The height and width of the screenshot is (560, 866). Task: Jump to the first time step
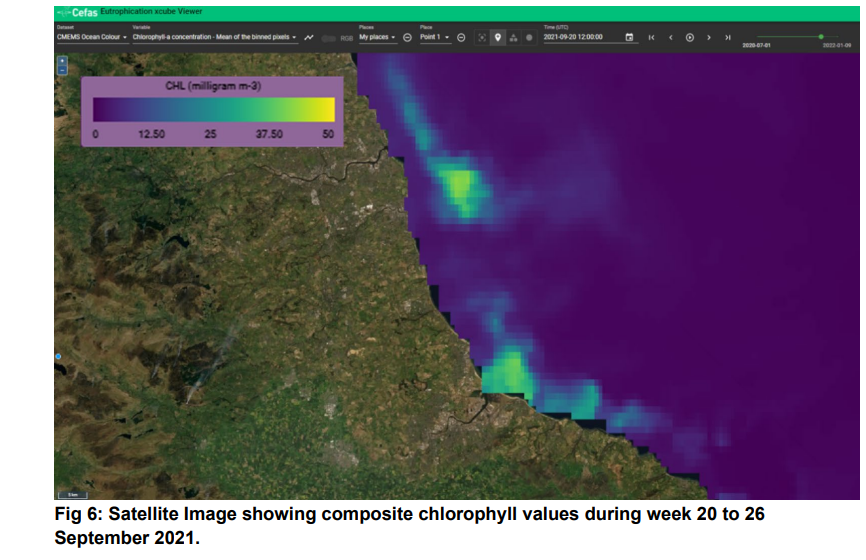(652, 38)
